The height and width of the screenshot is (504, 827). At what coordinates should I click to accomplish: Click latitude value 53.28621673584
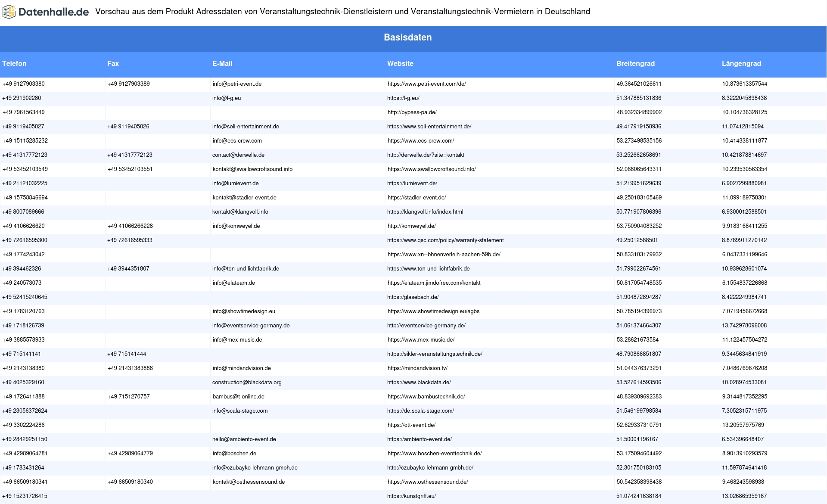(637, 340)
